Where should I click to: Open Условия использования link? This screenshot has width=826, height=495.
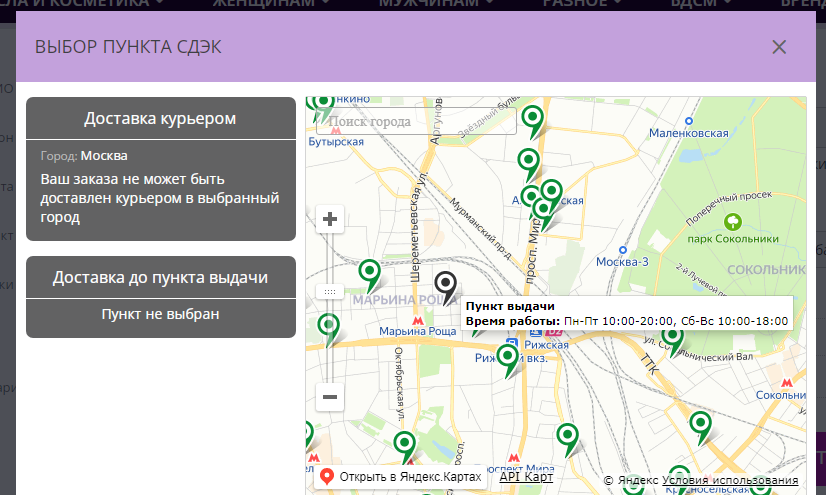tap(730, 480)
